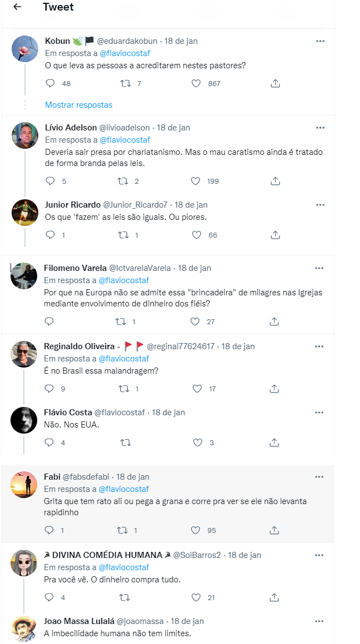Click the back arrow beside Tweet

point(17,7)
